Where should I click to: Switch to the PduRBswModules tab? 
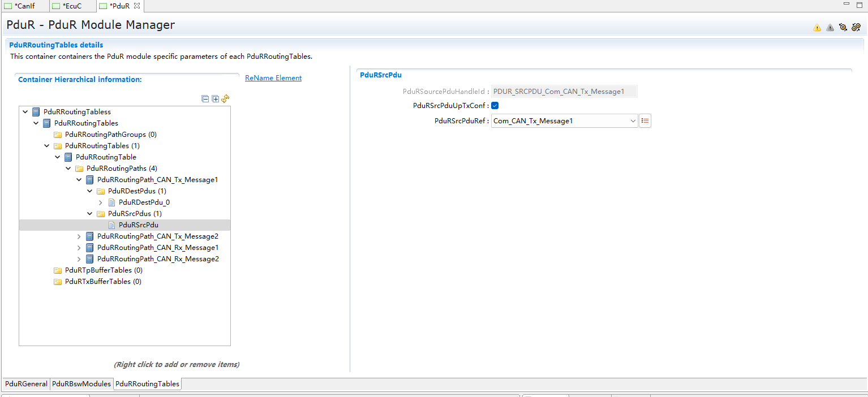coord(81,383)
